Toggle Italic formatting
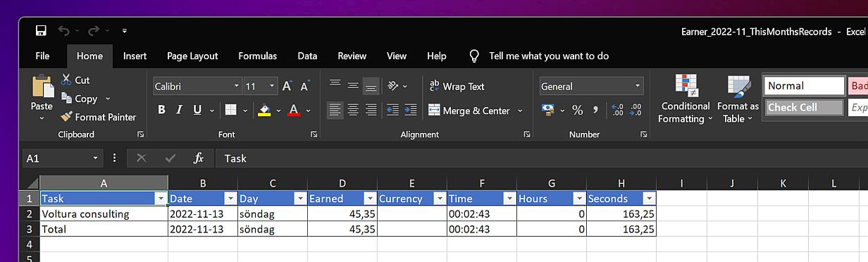The height and width of the screenshot is (262, 868). (179, 110)
